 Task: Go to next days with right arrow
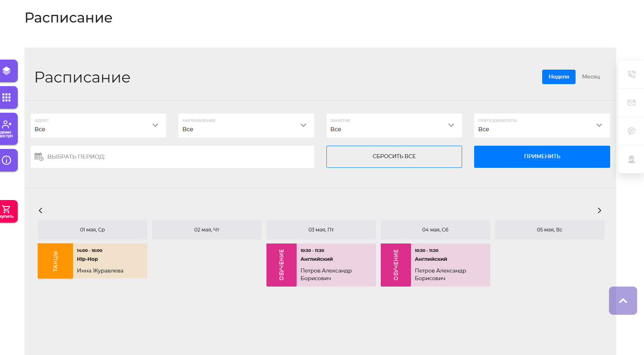[599, 211]
